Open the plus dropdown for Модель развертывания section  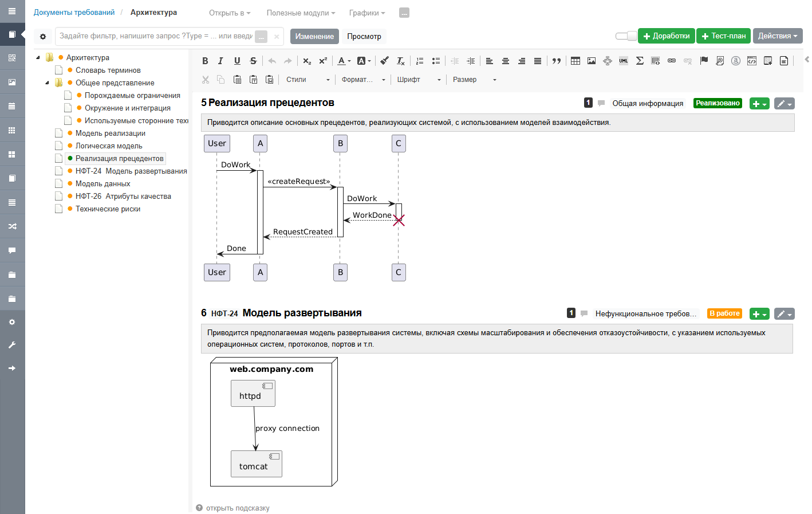tap(759, 314)
